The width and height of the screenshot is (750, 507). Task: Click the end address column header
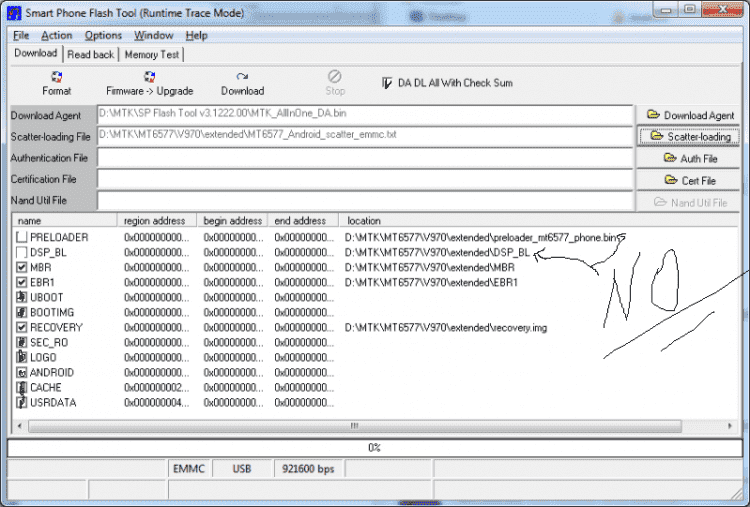(303, 220)
